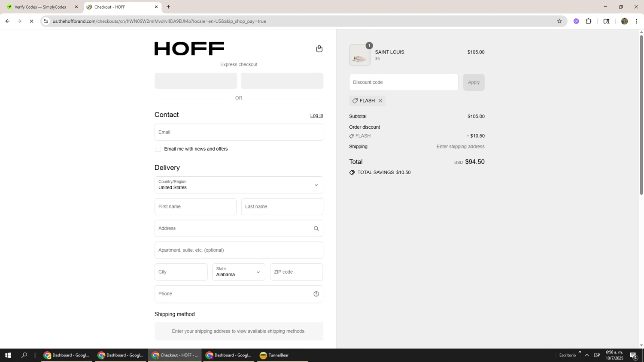
Task: Open the purple extension icon in toolbar
Action: click(x=576, y=21)
